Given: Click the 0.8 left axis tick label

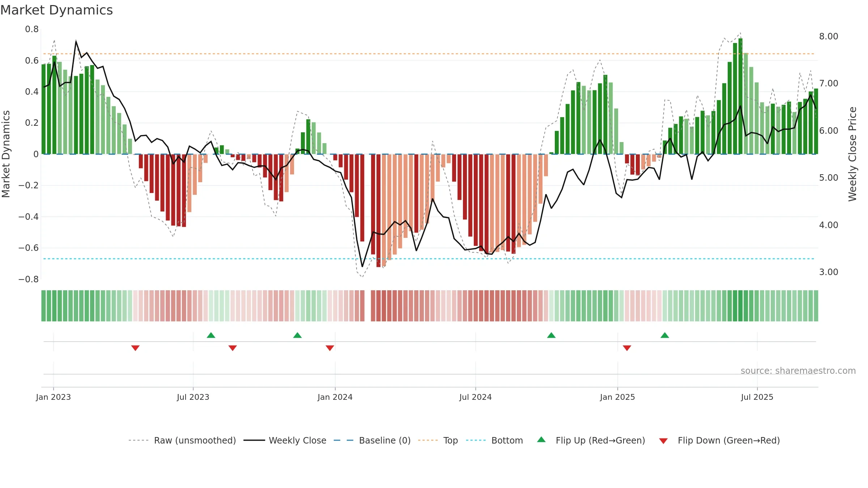Looking at the screenshot, I should (x=32, y=29).
